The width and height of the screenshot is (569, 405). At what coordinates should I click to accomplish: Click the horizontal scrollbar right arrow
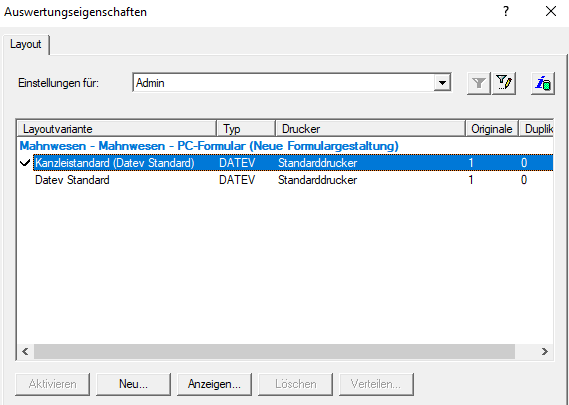pos(544,351)
